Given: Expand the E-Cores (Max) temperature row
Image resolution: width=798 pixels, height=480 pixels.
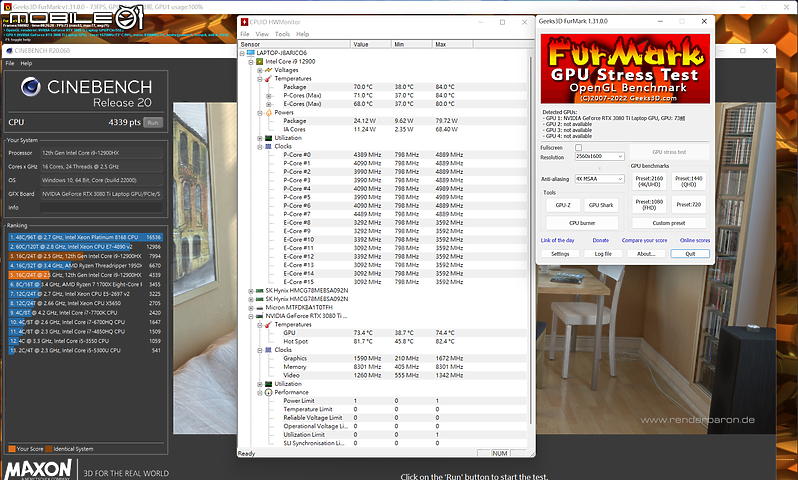Looking at the screenshot, I should (269, 104).
